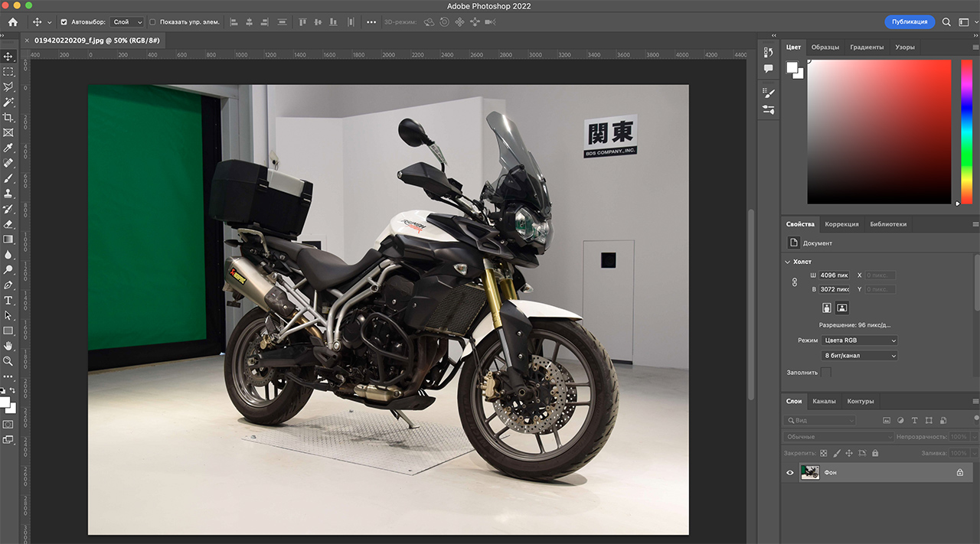
Task: Pick the Eyedropper tool
Action: [8, 148]
